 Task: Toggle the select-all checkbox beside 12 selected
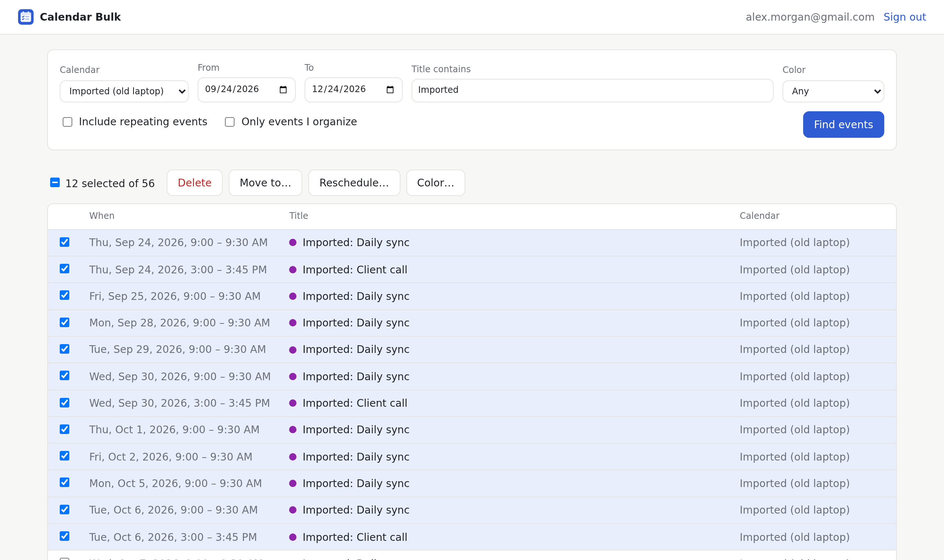click(x=55, y=183)
